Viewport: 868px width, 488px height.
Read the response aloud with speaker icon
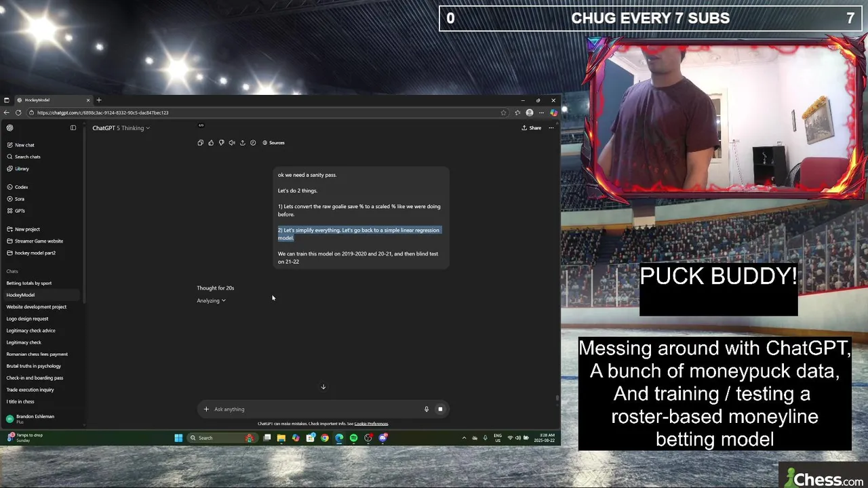(232, 143)
